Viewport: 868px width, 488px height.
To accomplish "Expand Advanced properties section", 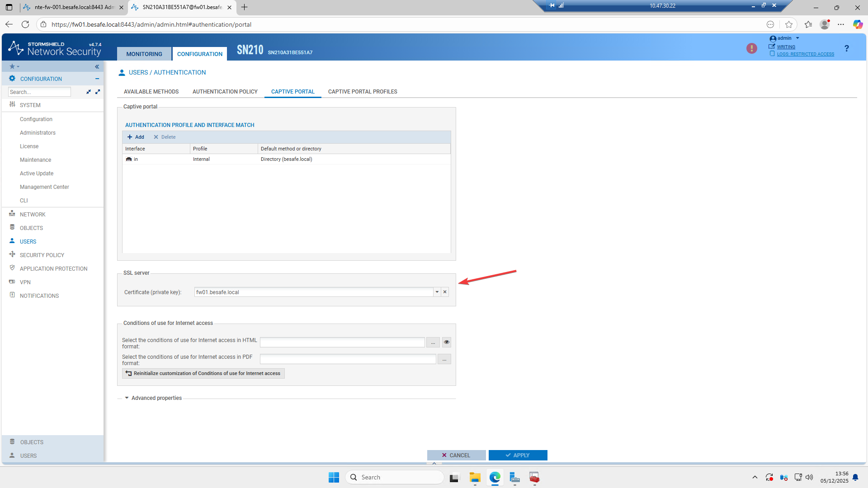I will click(153, 398).
